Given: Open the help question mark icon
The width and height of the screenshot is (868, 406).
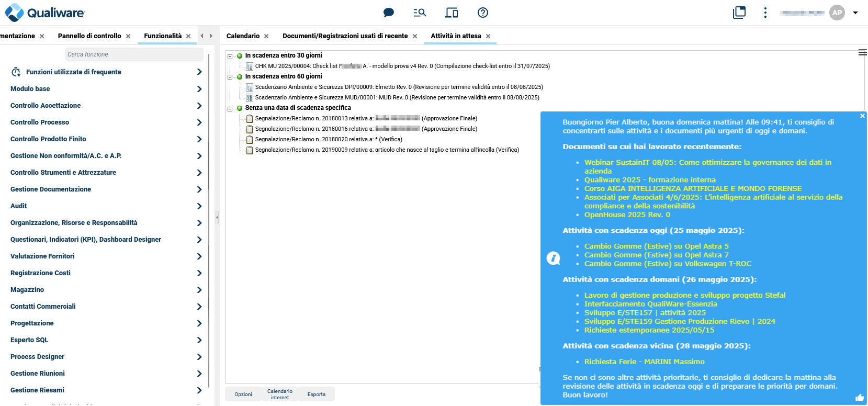Looking at the screenshot, I should tap(483, 13).
